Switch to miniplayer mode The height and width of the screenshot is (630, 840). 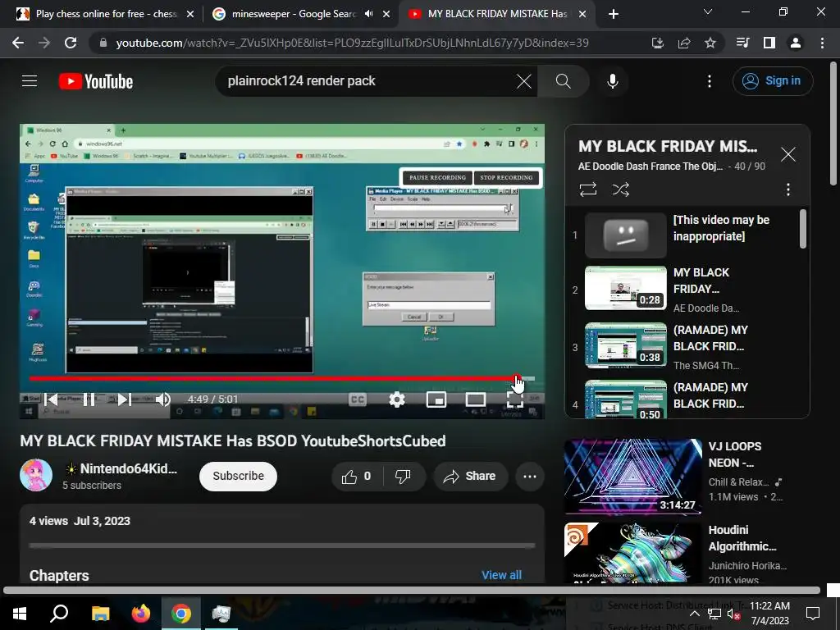tap(436, 399)
